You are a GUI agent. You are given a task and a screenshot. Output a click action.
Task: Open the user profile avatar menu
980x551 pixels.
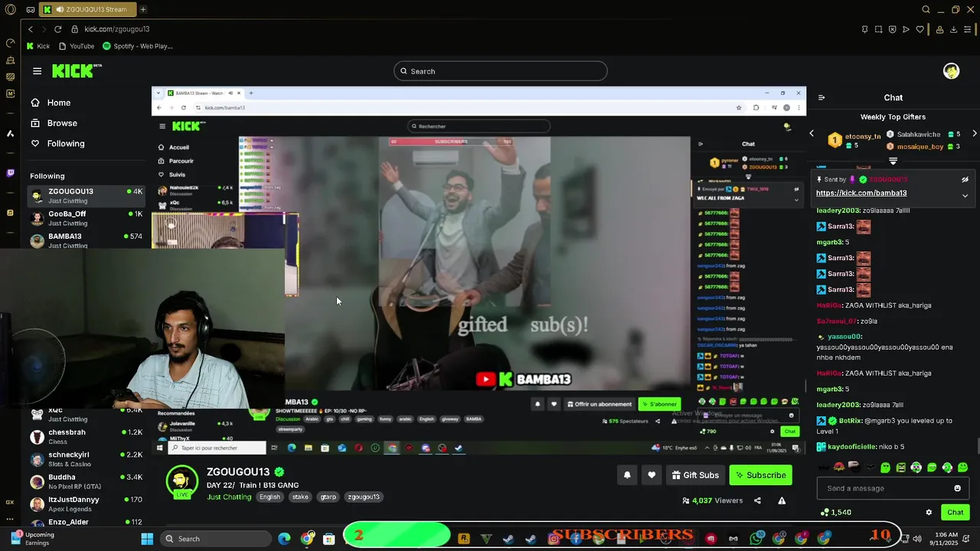coord(951,71)
